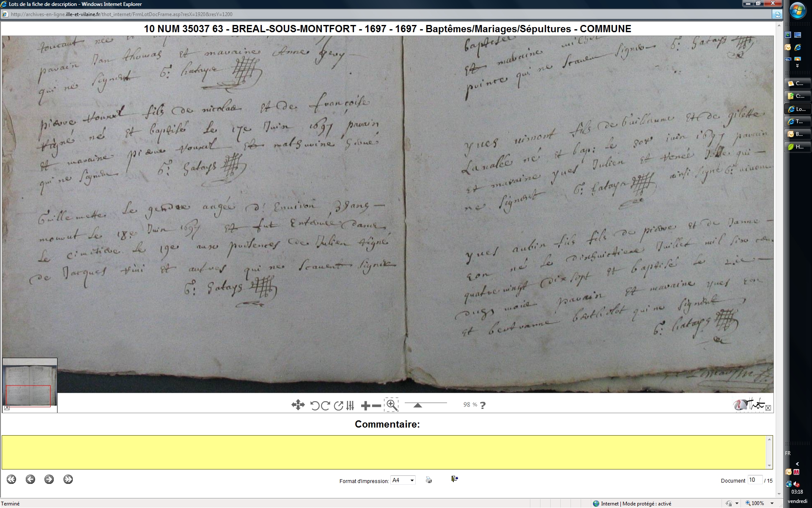Viewport: 812px width, 508px height.
Task: Select the pan/move image tool
Action: 298,405
